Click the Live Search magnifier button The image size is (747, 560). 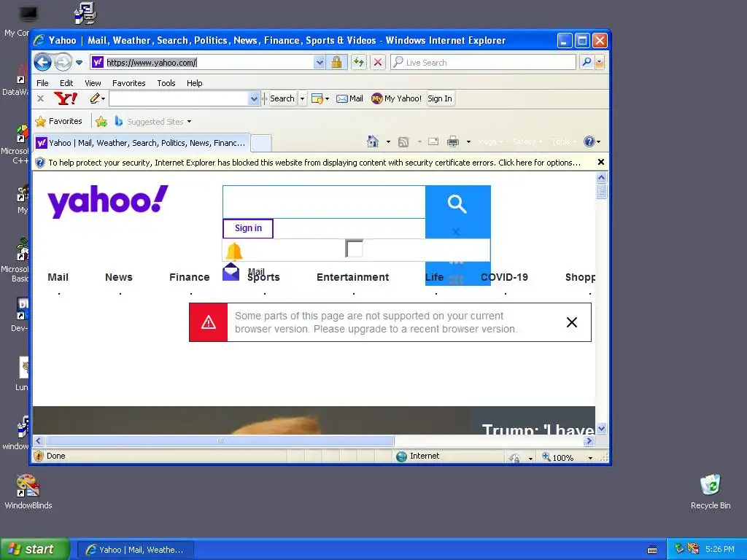click(587, 63)
